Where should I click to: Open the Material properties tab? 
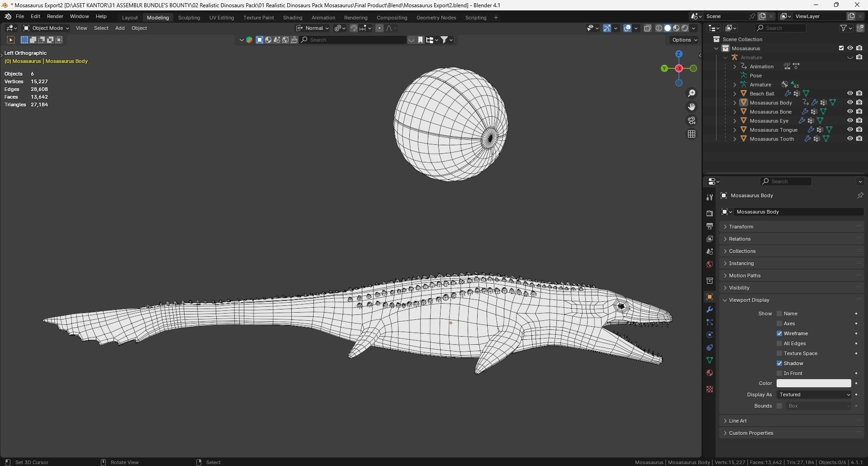709,373
